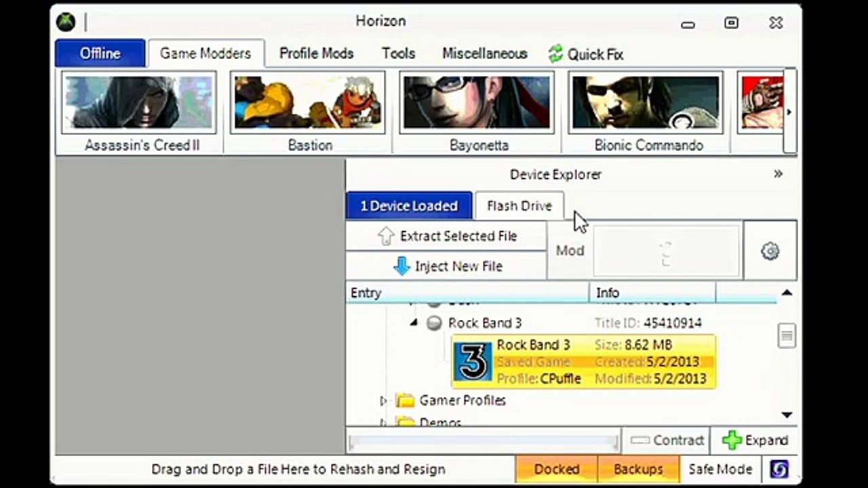Viewport: 868px width, 488px height.
Task: Select the Rock Band 3 saved game thumbnail
Action: coord(473,362)
